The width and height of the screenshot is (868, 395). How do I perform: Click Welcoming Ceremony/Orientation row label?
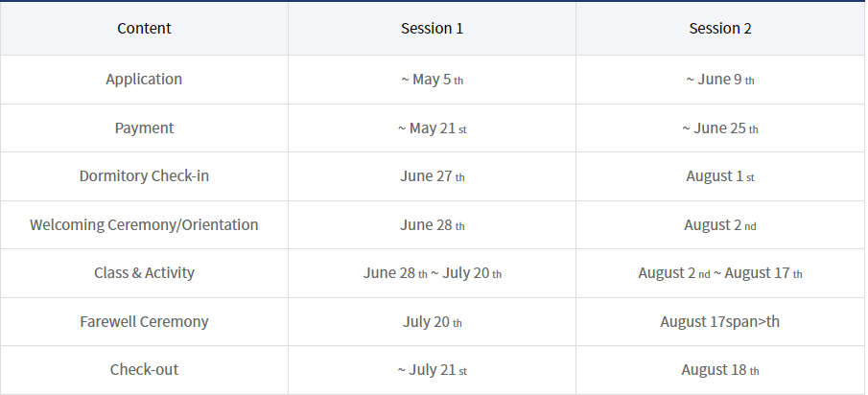[x=144, y=224]
